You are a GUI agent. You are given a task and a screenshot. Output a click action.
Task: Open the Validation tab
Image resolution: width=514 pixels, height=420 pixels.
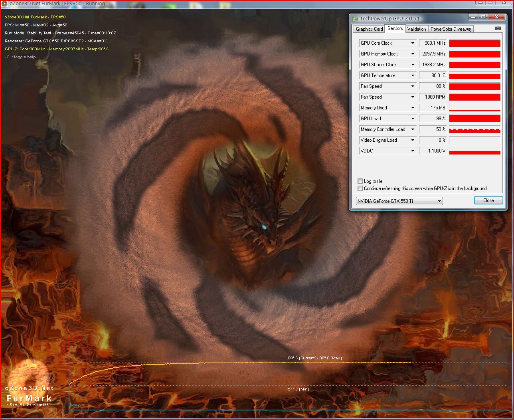[417, 29]
